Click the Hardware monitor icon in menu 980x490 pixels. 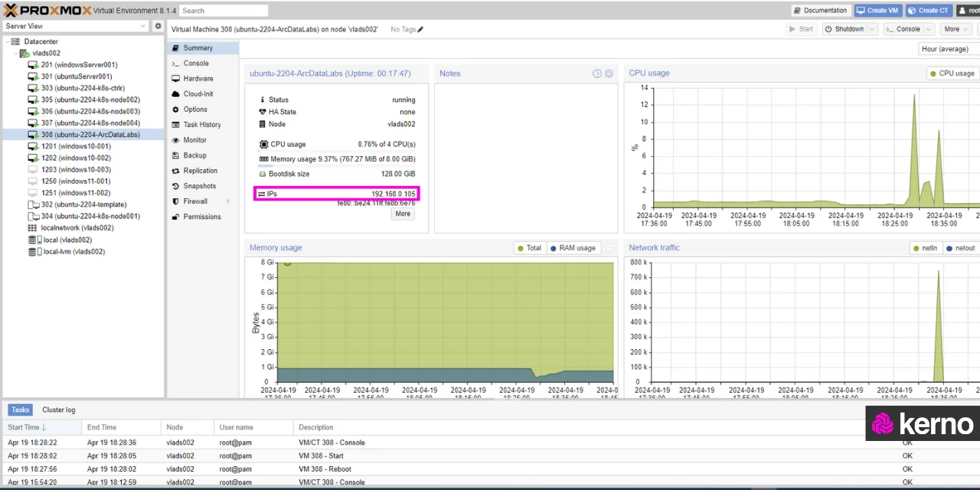pos(176,79)
